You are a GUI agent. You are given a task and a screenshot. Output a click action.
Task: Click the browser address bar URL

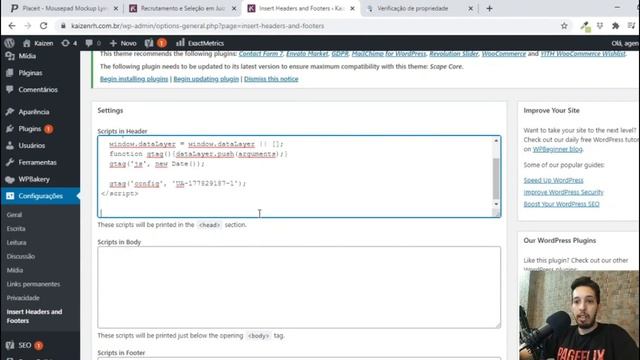tap(198, 26)
